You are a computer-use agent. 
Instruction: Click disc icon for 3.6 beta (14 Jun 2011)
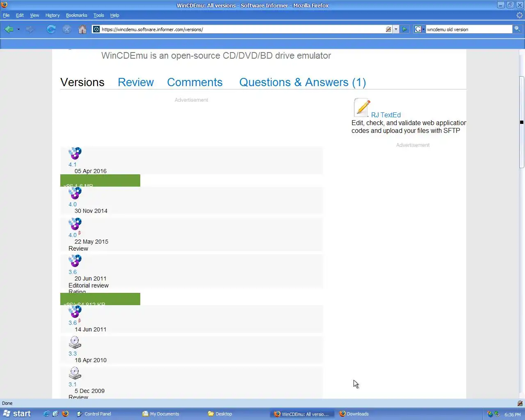click(75, 312)
